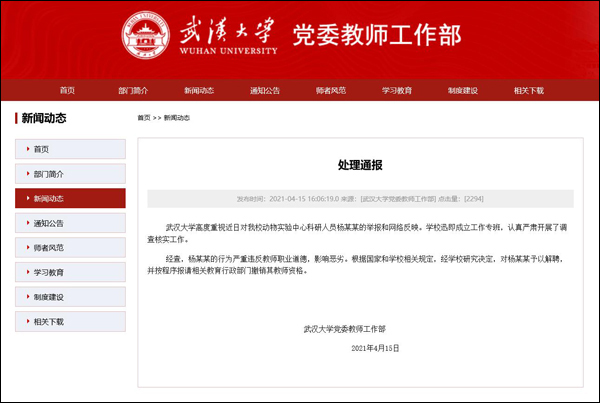
Task: Click the hit count [2294]
Action: point(474,199)
